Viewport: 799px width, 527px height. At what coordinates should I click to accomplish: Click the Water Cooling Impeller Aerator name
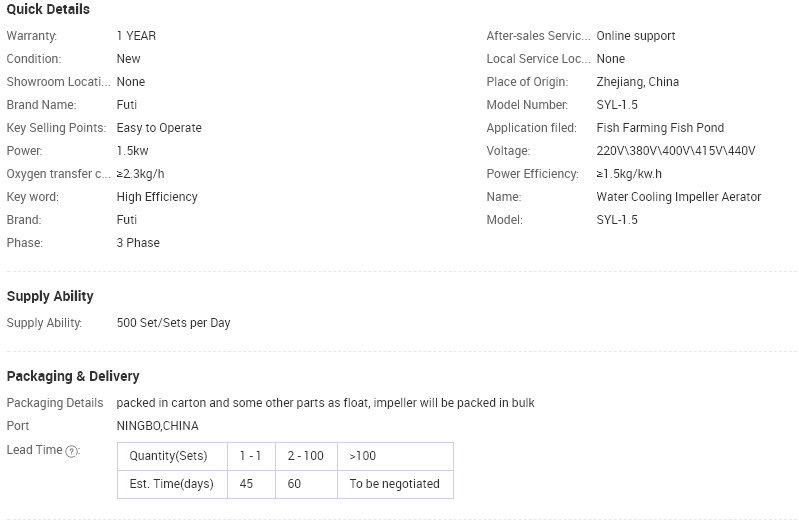point(678,197)
